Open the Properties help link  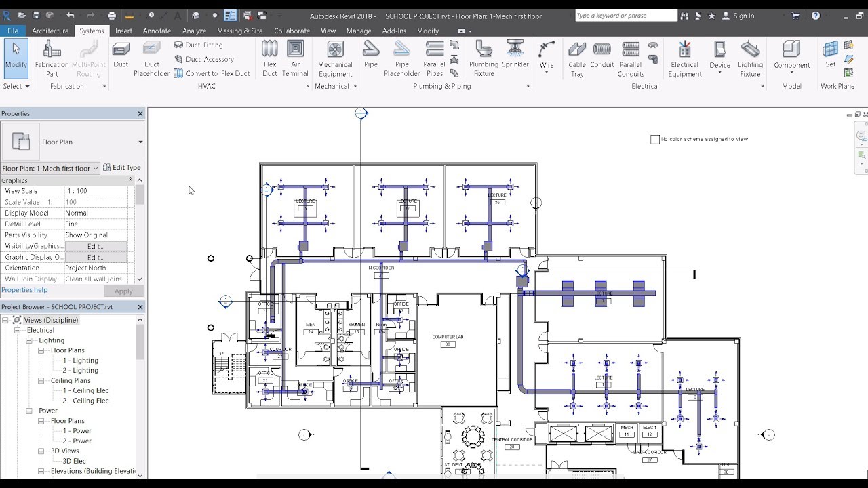[24, 290]
